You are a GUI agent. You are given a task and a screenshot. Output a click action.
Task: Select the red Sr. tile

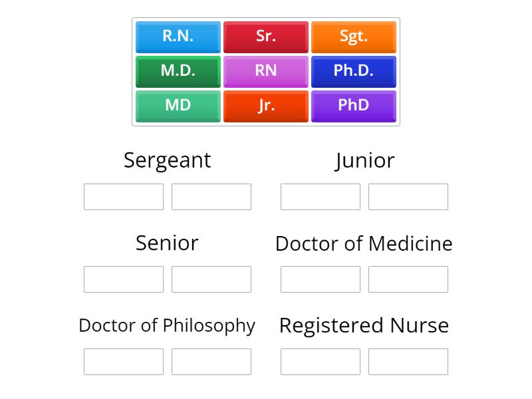[265, 37]
